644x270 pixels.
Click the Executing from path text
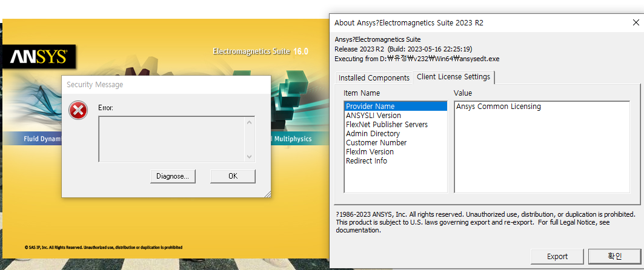point(417,59)
